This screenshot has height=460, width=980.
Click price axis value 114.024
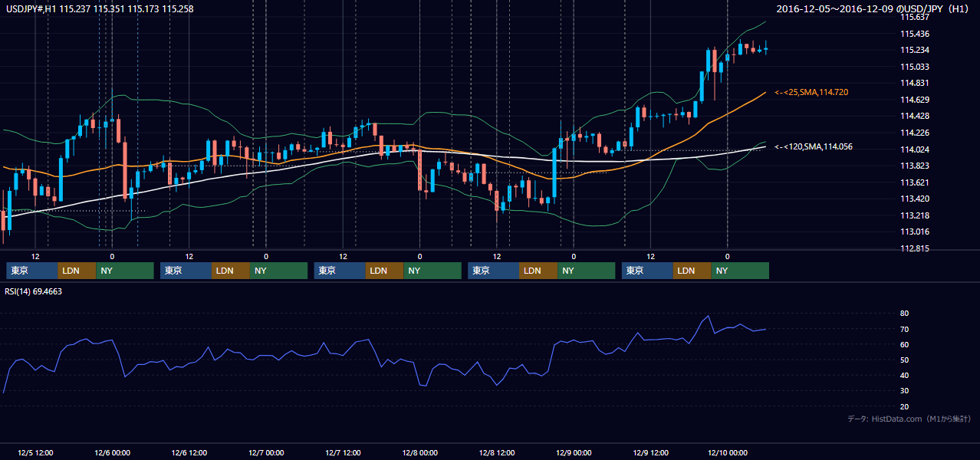[x=915, y=149]
